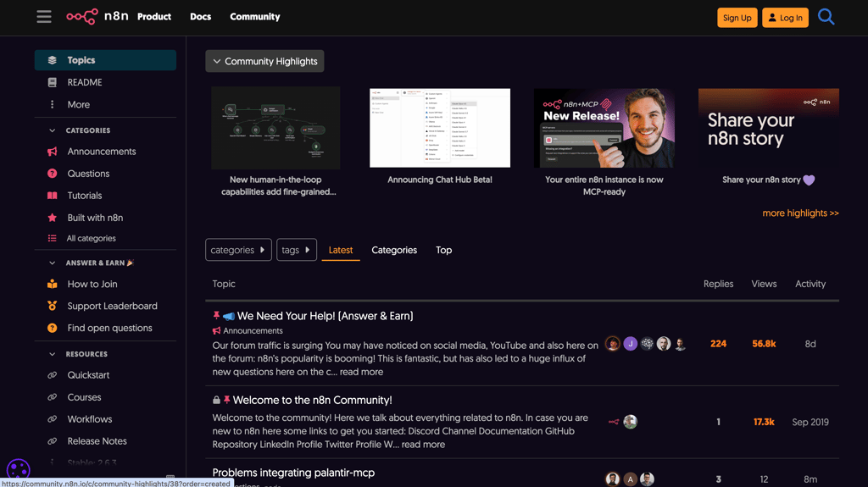This screenshot has height=487, width=868.
Task: Open the Chat Hub Beta highlight thumbnail
Action: 440,128
